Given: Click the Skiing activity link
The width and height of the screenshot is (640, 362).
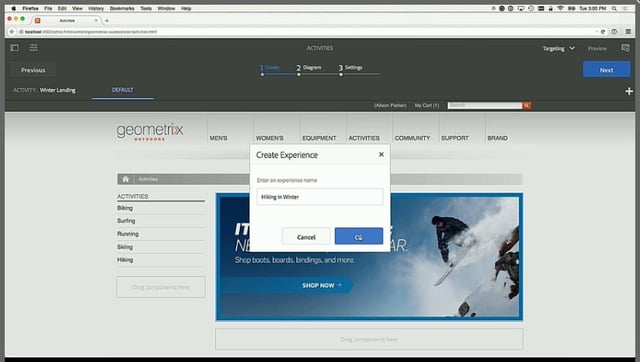Looking at the screenshot, I should click(x=125, y=247).
